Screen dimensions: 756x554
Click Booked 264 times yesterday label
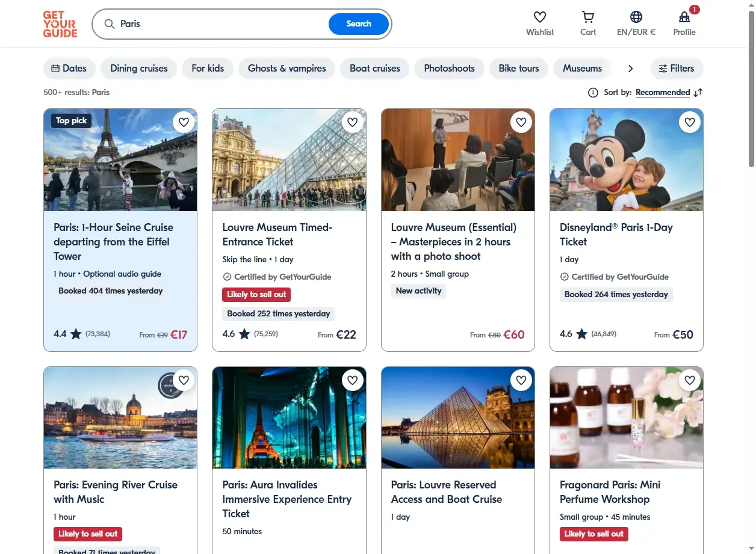pyautogui.click(x=616, y=295)
